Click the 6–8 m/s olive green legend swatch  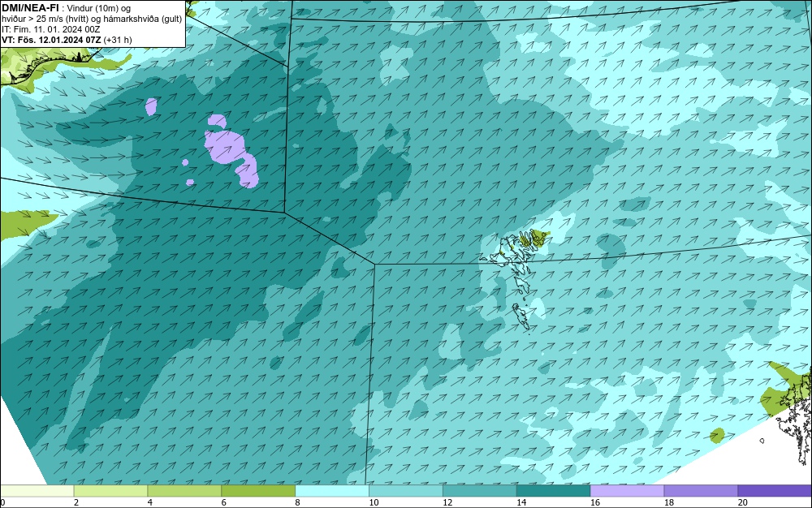pyautogui.click(x=258, y=490)
